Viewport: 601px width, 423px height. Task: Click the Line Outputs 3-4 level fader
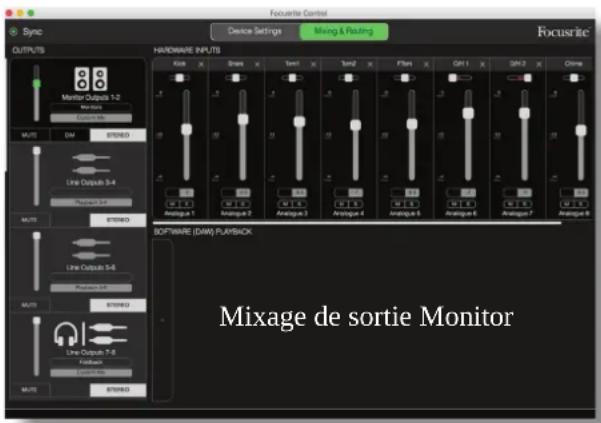click(x=36, y=151)
